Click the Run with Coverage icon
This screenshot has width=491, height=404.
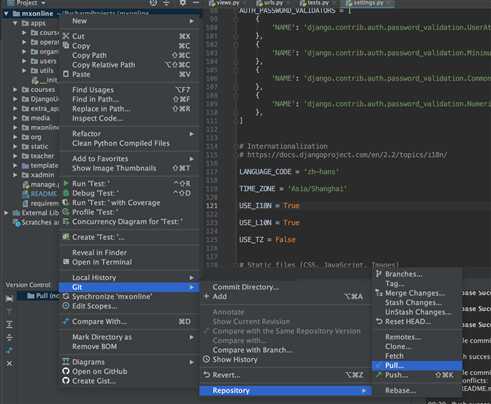(x=66, y=202)
